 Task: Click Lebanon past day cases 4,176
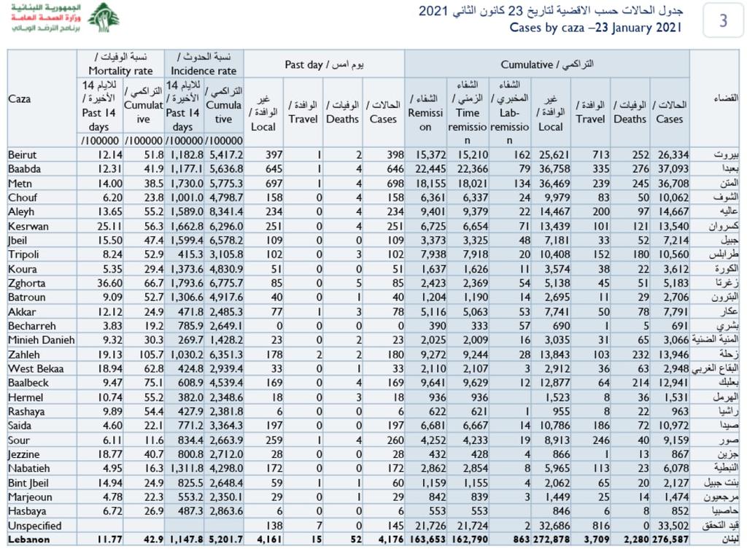(x=391, y=540)
